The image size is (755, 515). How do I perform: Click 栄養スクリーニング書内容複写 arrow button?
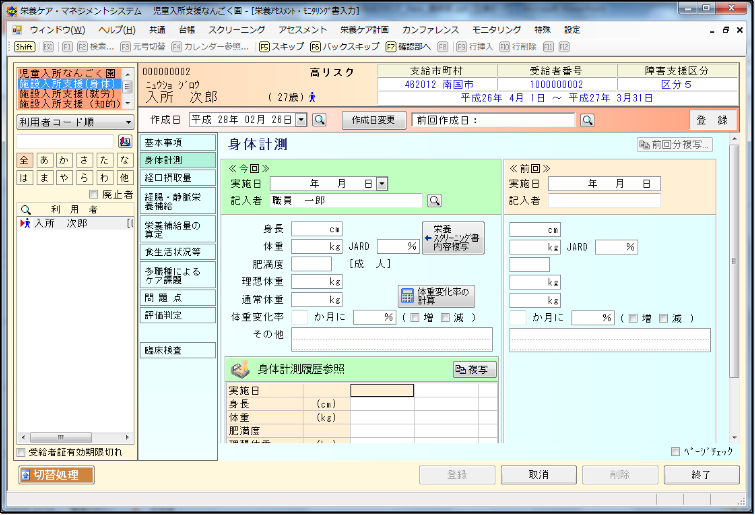point(452,237)
